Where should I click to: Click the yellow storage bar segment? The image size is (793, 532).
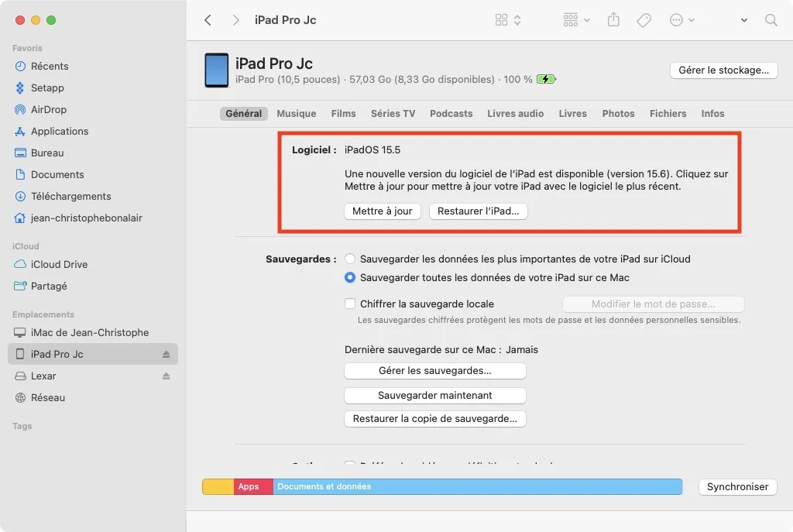(x=218, y=486)
